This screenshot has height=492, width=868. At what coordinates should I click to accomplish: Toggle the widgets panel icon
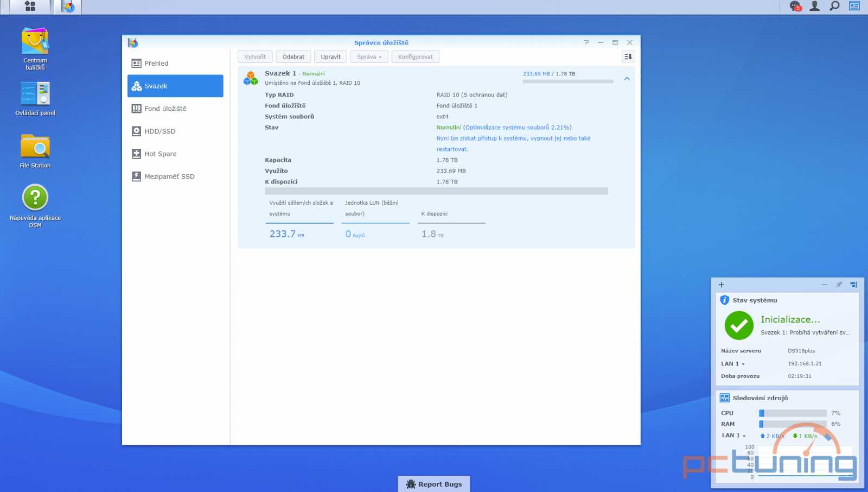pos(854,6)
